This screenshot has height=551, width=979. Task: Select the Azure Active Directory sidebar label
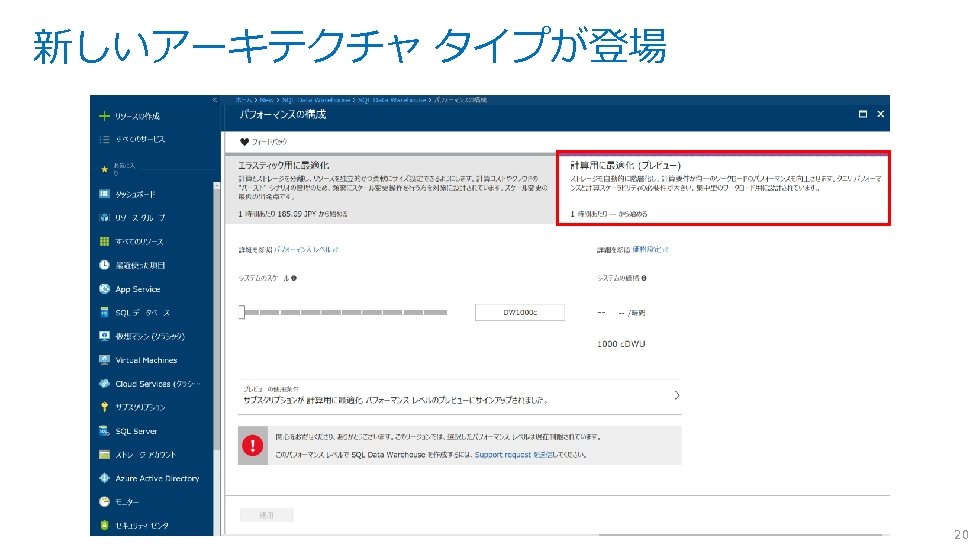(x=157, y=479)
